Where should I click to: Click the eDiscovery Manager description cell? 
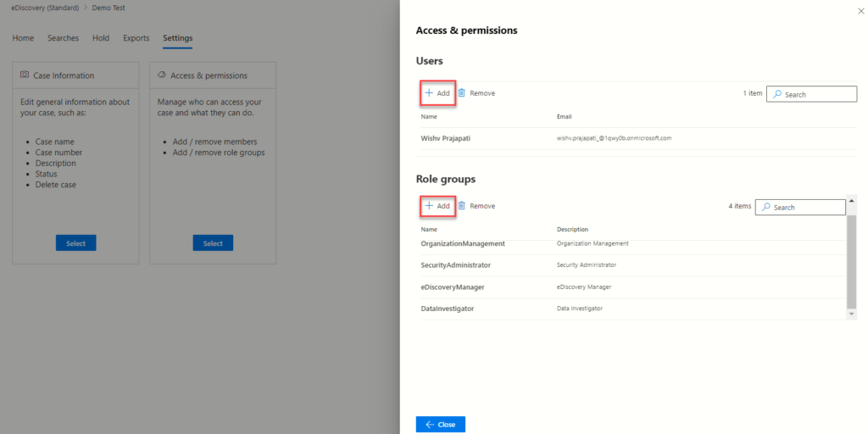(584, 287)
